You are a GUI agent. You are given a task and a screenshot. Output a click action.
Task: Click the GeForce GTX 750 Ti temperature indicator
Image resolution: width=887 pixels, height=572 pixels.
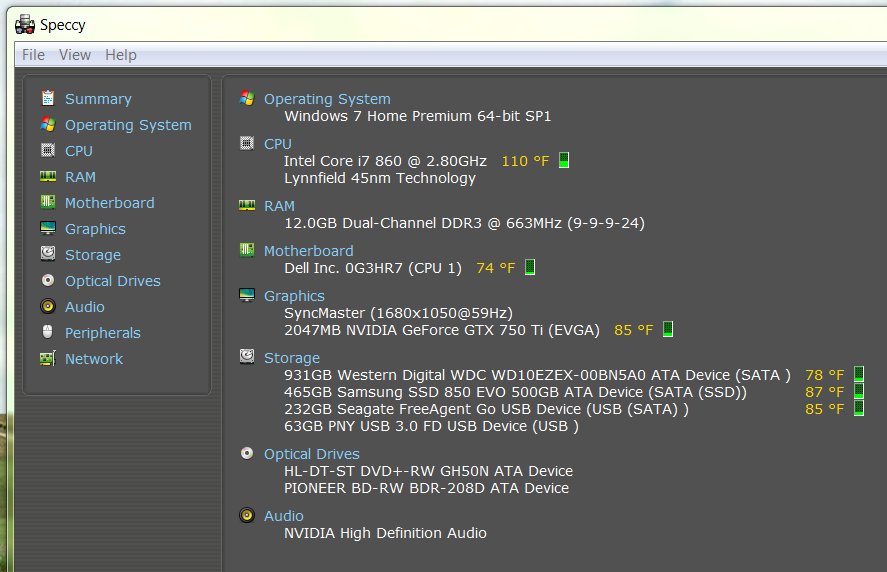point(668,329)
